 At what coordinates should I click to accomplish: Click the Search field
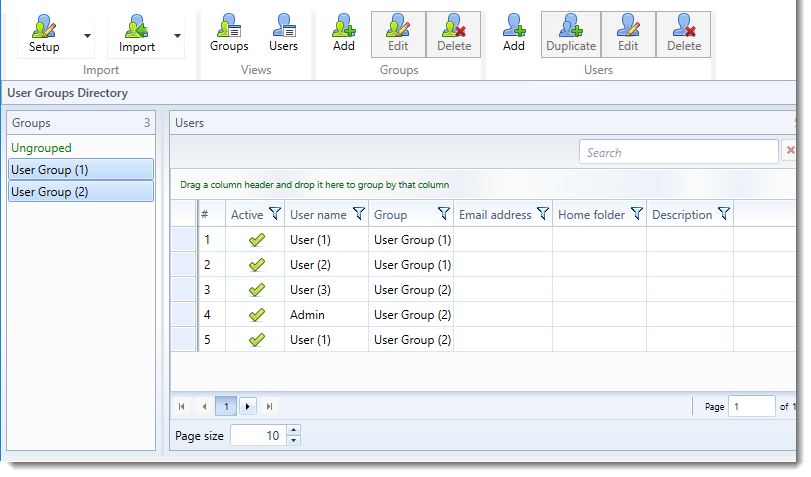pyautogui.click(x=678, y=152)
